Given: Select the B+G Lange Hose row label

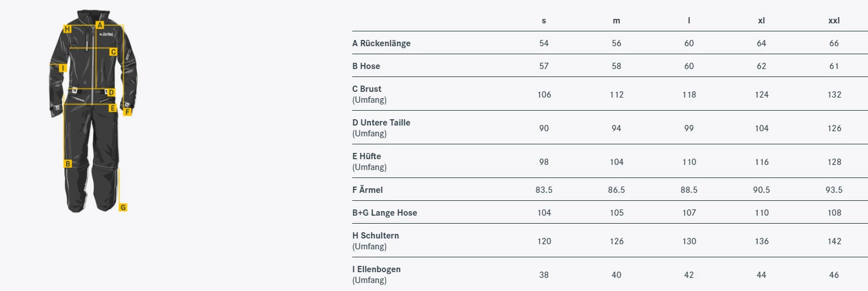Looking at the screenshot, I should click(x=385, y=213).
